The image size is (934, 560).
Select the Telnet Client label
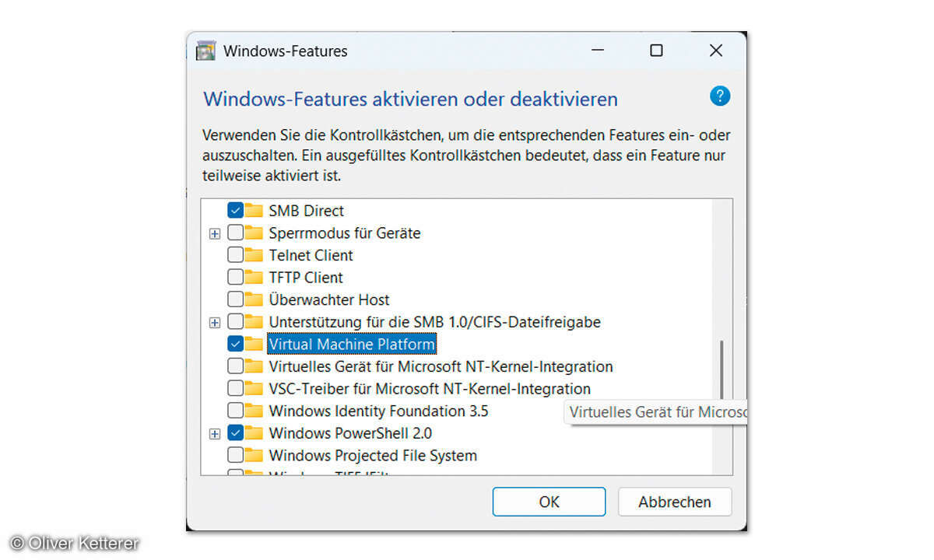(x=311, y=255)
